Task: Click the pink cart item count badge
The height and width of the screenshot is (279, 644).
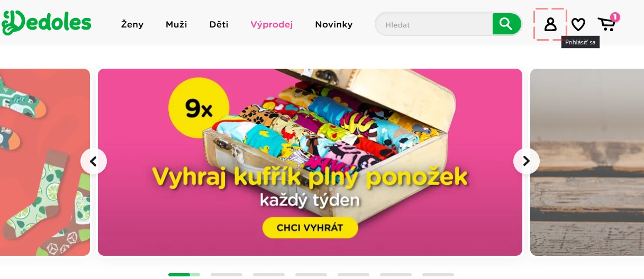Action: pos(615,17)
